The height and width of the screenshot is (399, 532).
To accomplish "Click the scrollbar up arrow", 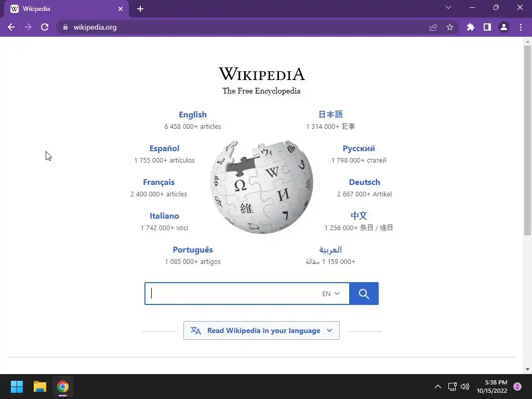I will pos(527,42).
